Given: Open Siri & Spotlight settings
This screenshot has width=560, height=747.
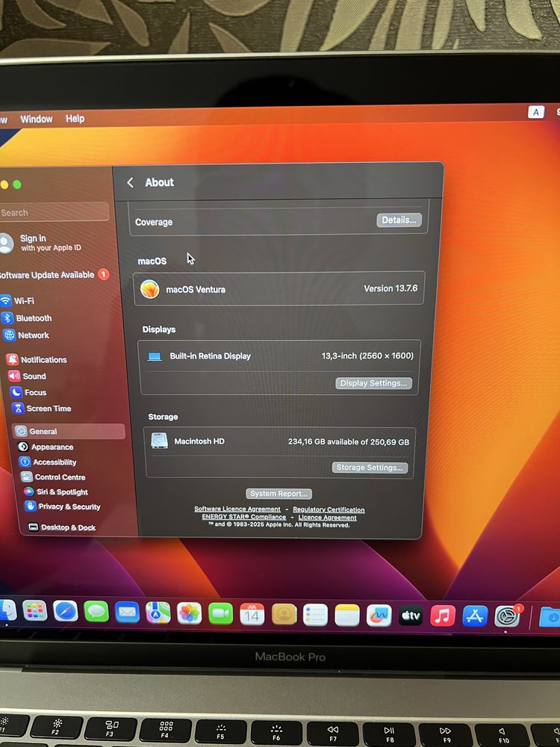Looking at the screenshot, I should pyautogui.click(x=56, y=492).
